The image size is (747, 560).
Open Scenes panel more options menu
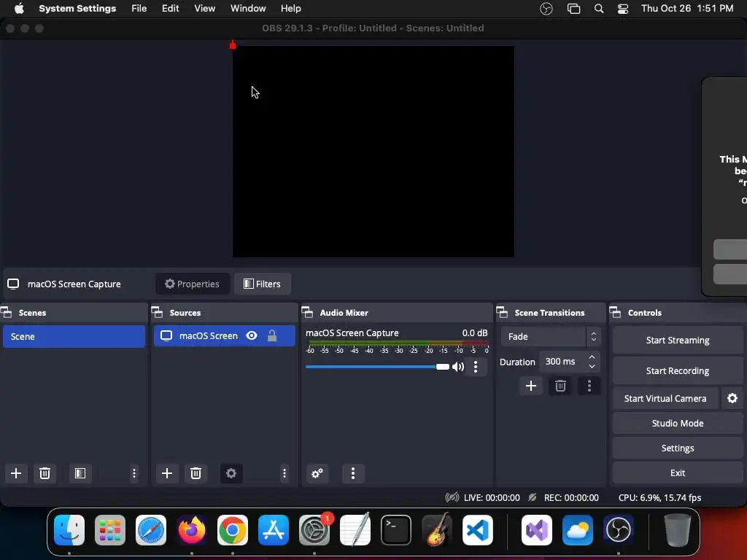point(134,473)
